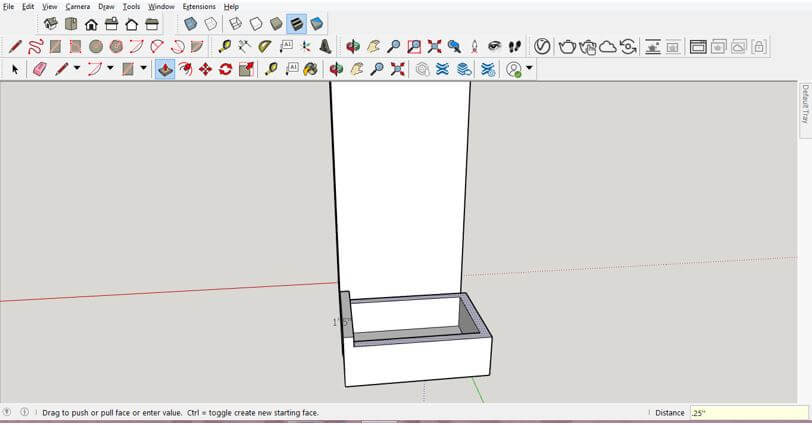Select the Circle tool
This screenshot has width=812, height=425.
(x=96, y=47)
